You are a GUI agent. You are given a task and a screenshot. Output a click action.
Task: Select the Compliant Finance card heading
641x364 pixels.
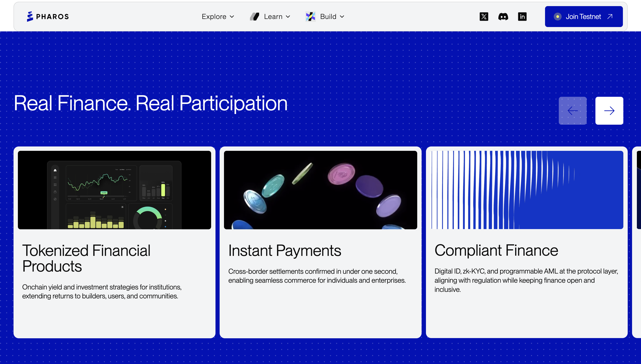(x=496, y=250)
